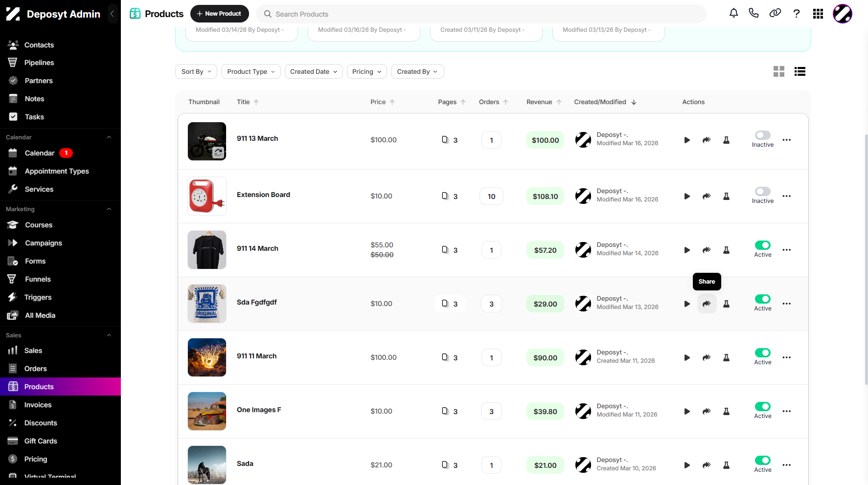Open help question mark icon
The image size is (868, 485).
click(797, 14)
